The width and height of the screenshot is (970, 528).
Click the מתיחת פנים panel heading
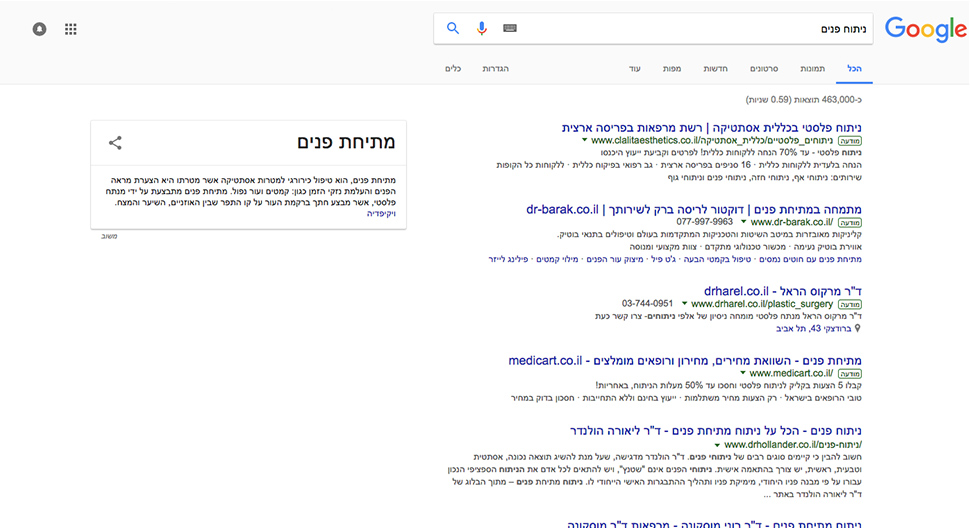click(346, 142)
